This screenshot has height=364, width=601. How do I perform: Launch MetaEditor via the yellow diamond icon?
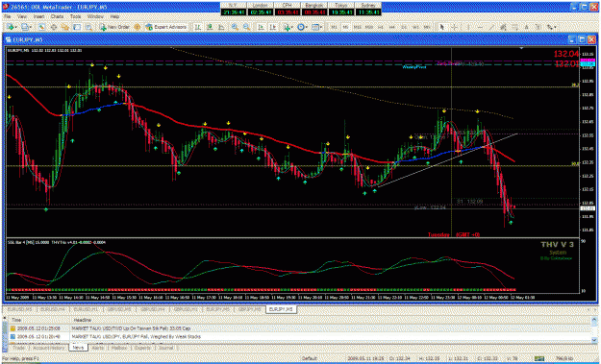pyautogui.click(x=137, y=27)
